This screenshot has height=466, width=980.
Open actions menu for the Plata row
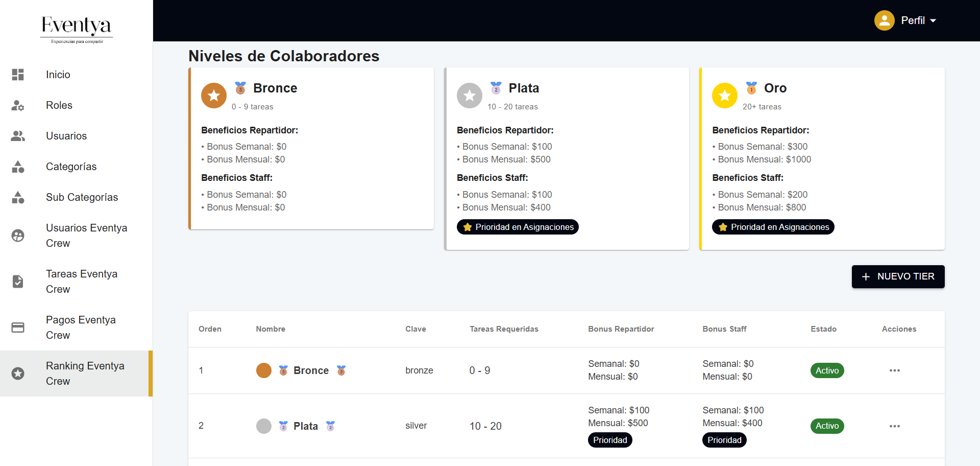[894, 426]
